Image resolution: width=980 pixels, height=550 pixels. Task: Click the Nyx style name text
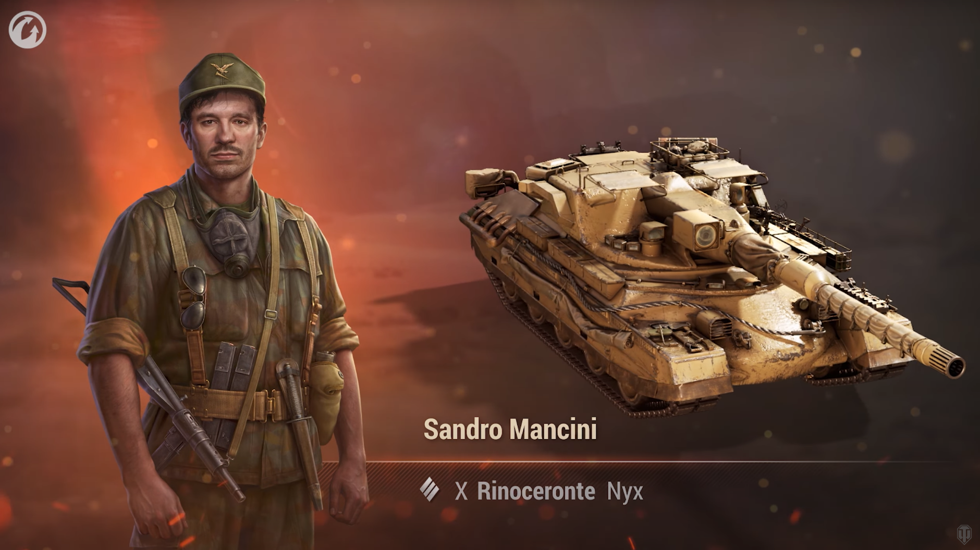(x=625, y=492)
